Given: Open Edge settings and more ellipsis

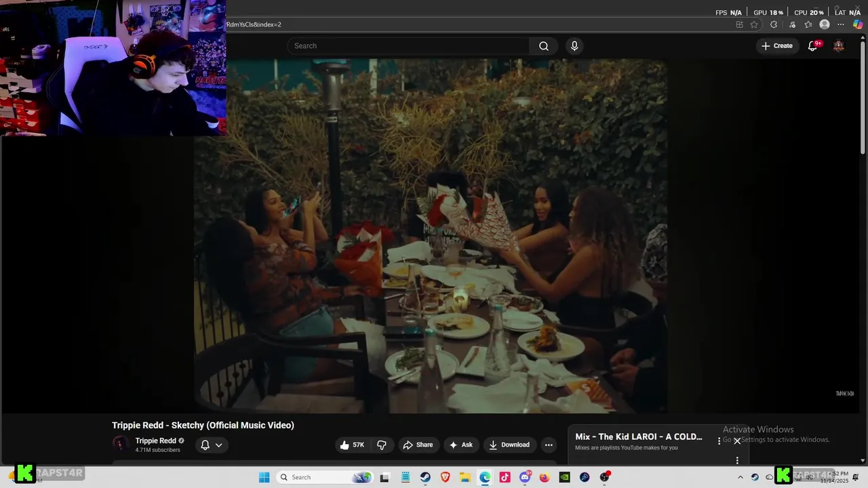Looking at the screenshot, I should point(842,24).
